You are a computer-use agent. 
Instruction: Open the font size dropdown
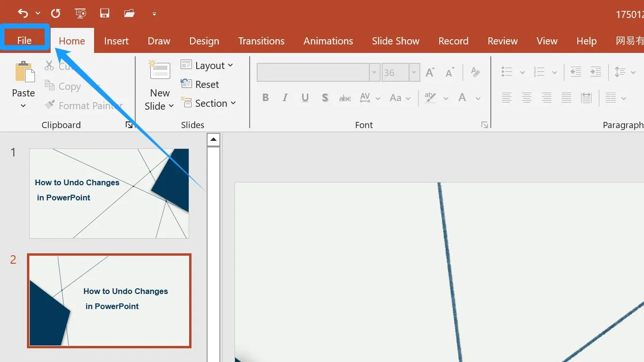pyautogui.click(x=414, y=73)
